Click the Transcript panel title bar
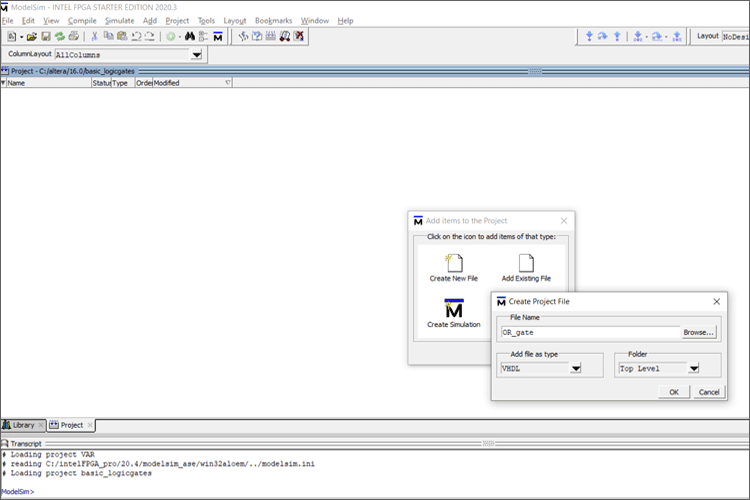750x500 pixels. [x=375, y=444]
